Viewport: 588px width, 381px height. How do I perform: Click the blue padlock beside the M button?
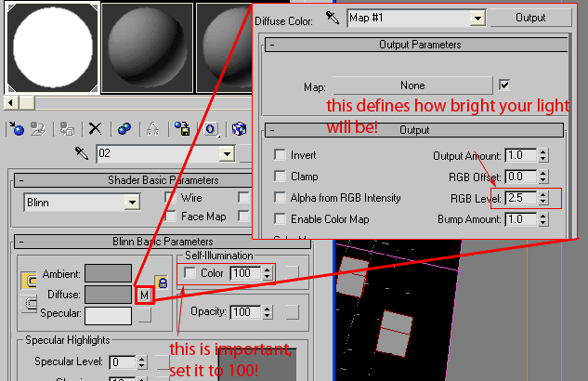point(162,282)
